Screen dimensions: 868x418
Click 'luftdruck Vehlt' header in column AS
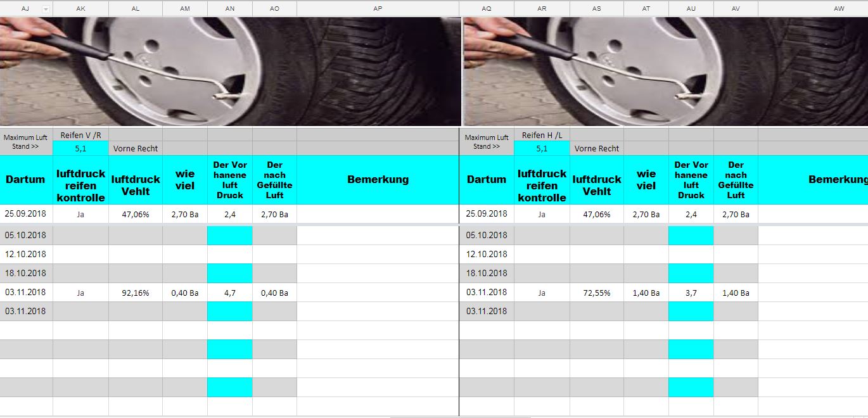(597, 180)
